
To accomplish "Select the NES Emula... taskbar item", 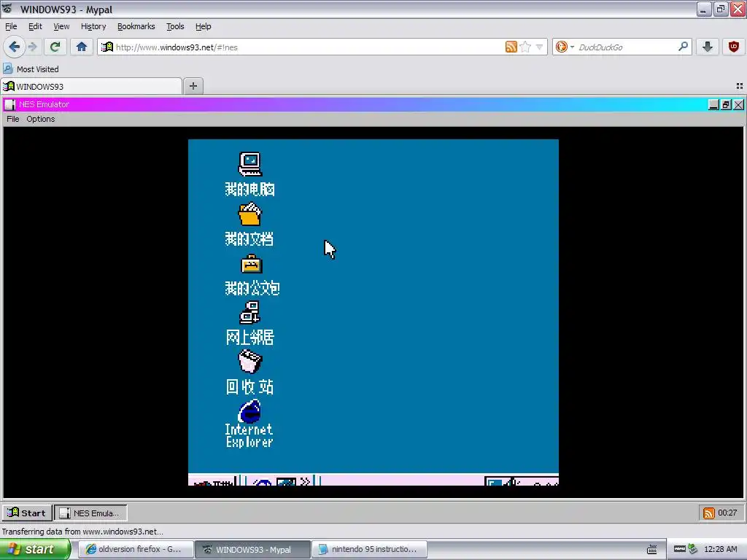I will point(90,513).
